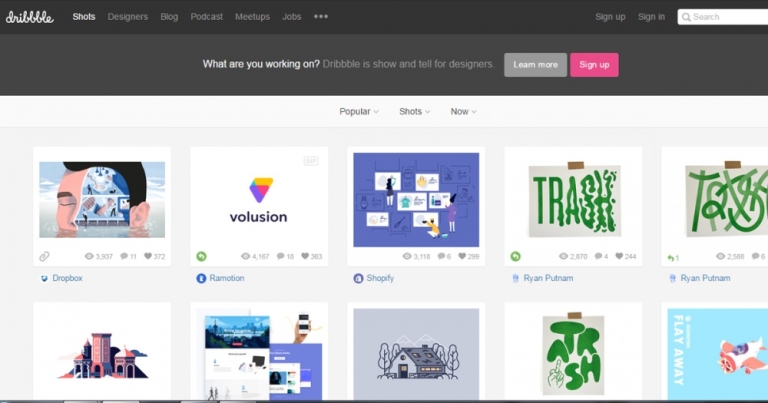Open the three-dots more menu
This screenshot has width=768, height=403.
pos(321,17)
